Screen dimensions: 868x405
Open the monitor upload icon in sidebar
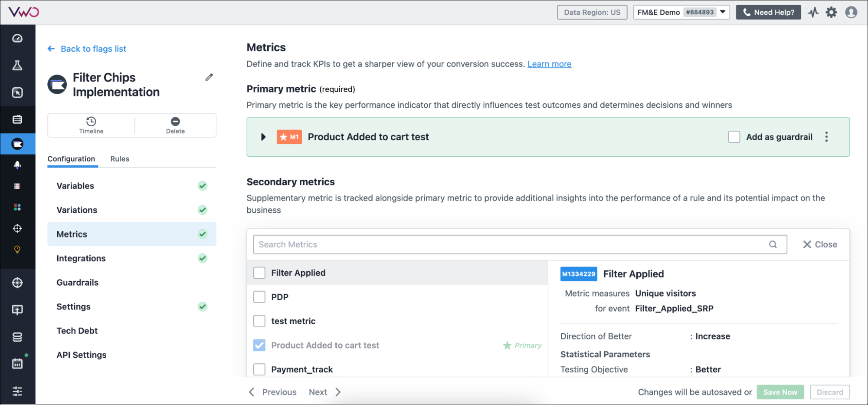pos(17,310)
